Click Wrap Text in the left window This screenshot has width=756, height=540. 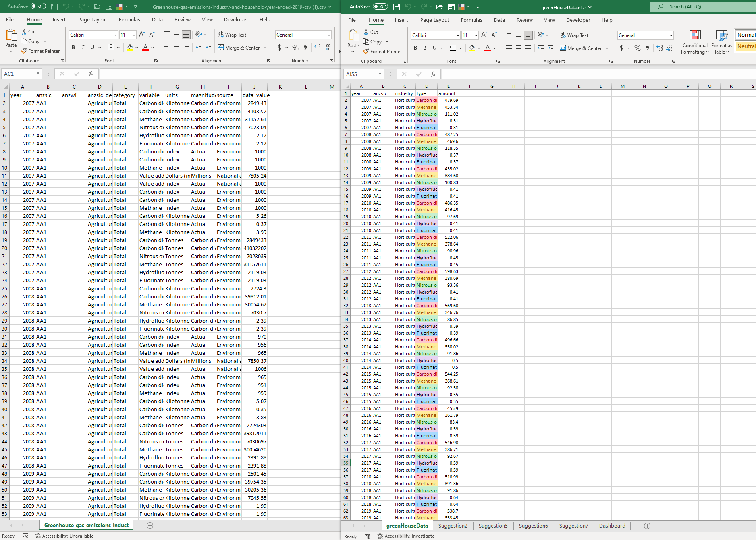pos(232,35)
